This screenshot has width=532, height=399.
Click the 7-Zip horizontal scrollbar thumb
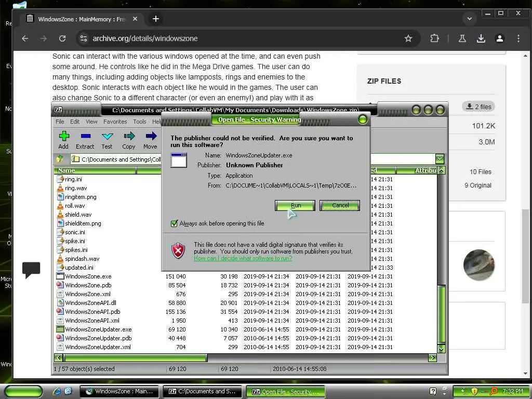pyautogui.click(x=135, y=357)
